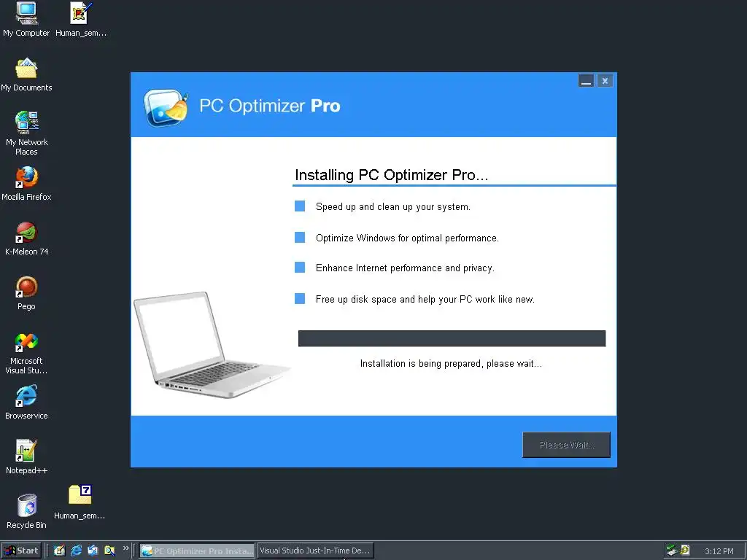This screenshot has height=560, width=747.
Task: Click 'Free up disk space' text line
Action: (x=425, y=300)
